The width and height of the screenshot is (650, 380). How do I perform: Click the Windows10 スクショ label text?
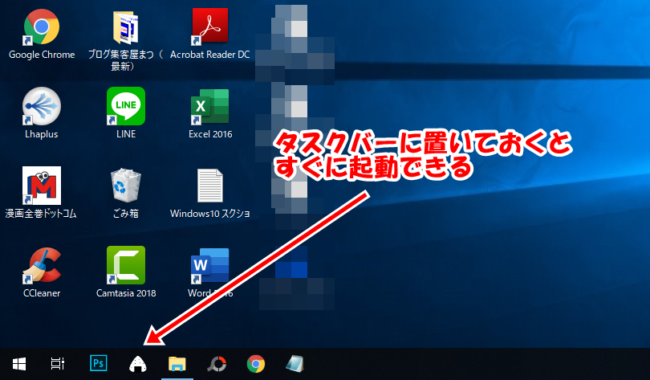tap(210, 214)
